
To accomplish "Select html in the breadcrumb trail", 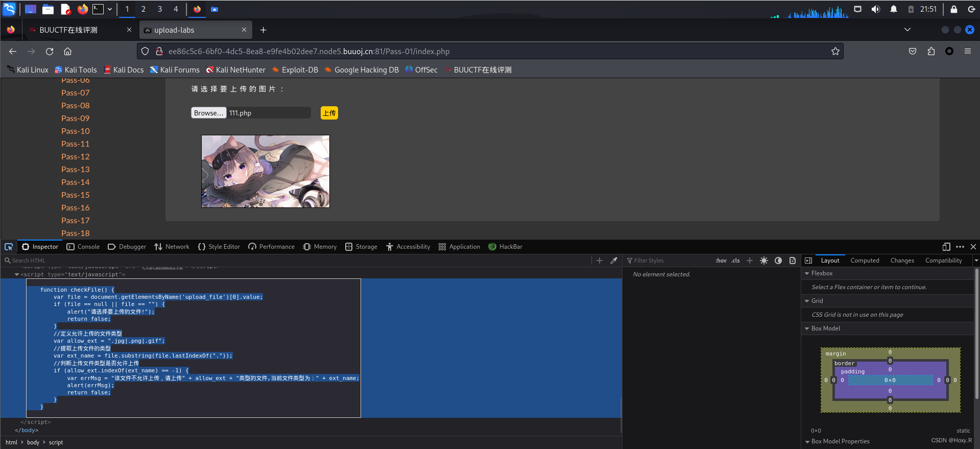I will point(11,442).
